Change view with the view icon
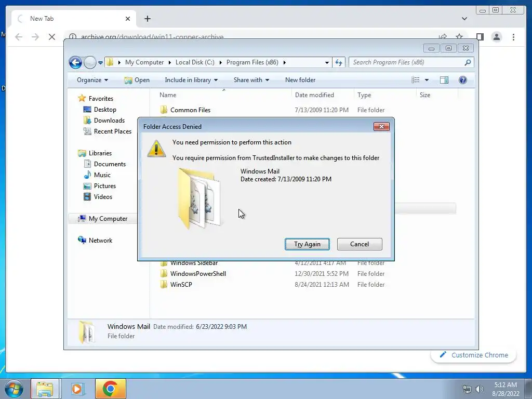The image size is (532, 399). tap(415, 80)
